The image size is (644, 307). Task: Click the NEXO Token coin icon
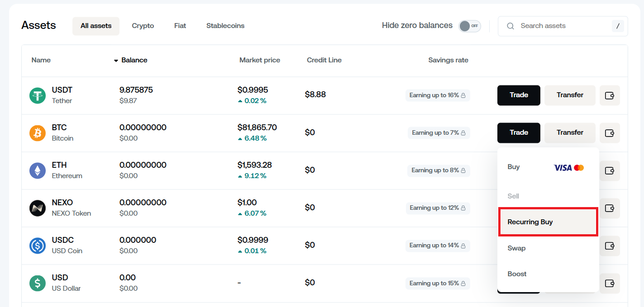tap(38, 208)
